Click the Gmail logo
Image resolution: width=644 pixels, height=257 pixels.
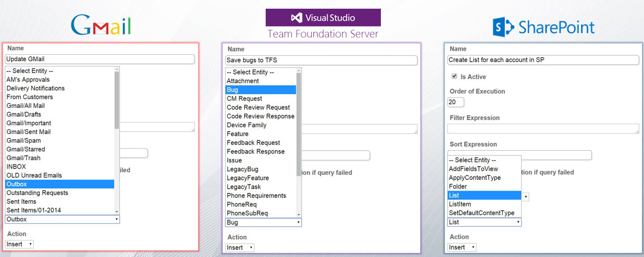[100, 25]
